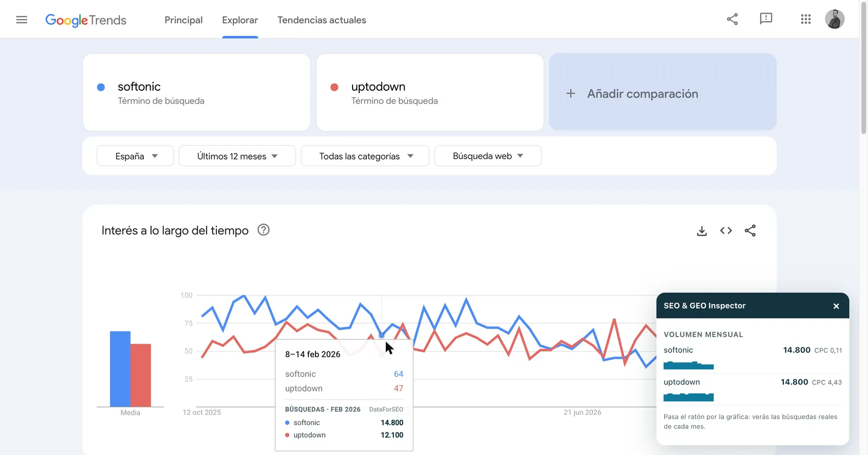
Task: Expand the Todas las categorías dropdown
Action: click(365, 156)
